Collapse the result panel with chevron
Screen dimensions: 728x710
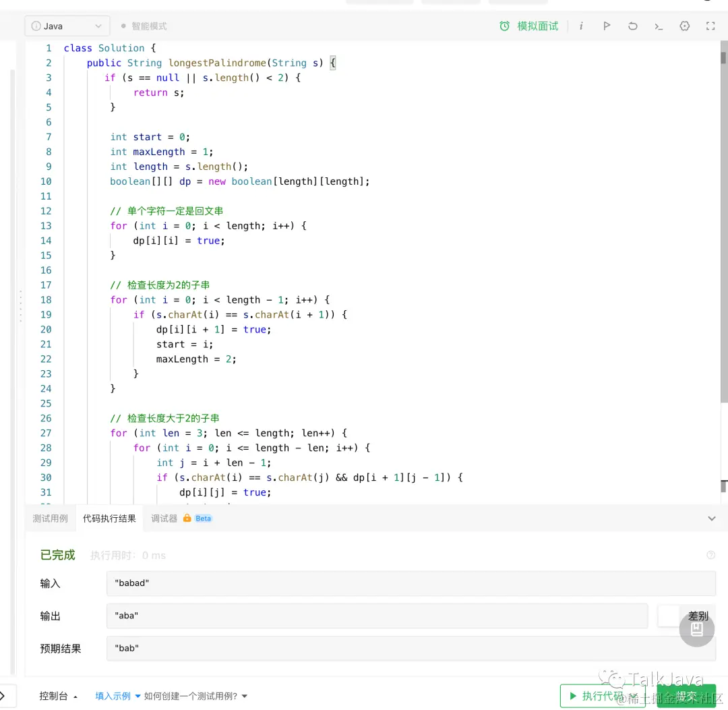coord(711,519)
